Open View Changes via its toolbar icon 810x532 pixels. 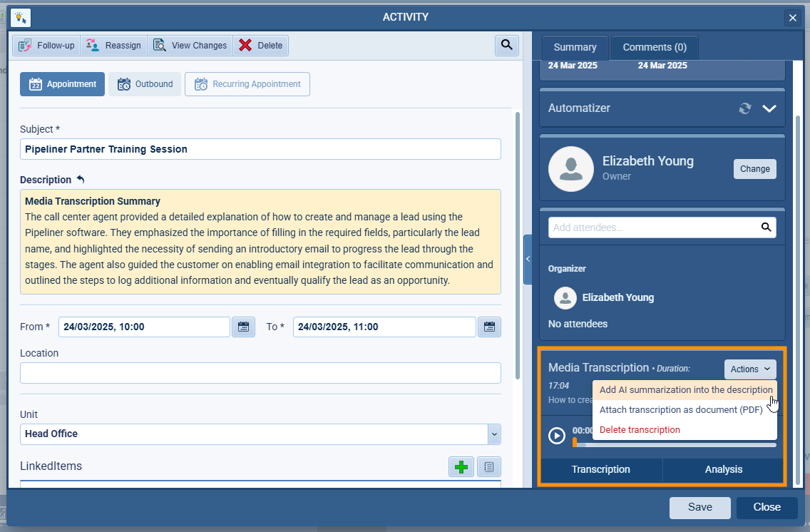[161, 45]
